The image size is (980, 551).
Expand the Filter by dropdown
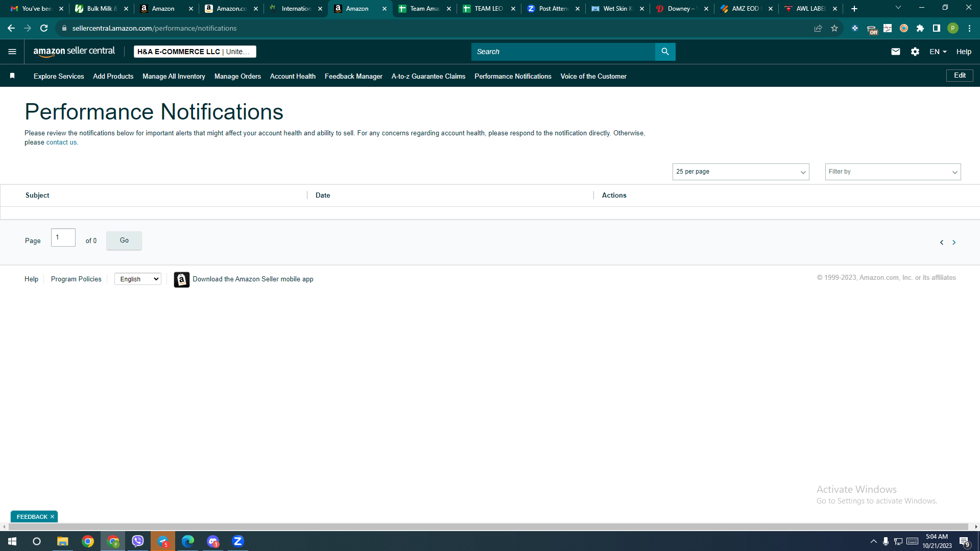(x=893, y=172)
